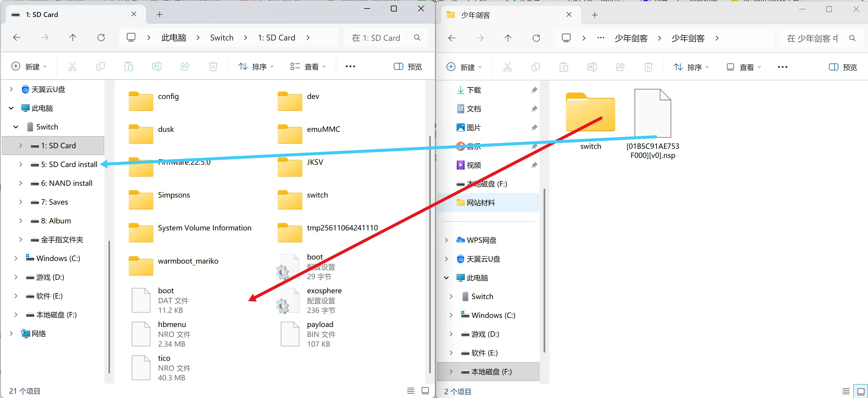868x398 pixels.
Task: Select 6: NAND install in tree
Action: [53, 183]
